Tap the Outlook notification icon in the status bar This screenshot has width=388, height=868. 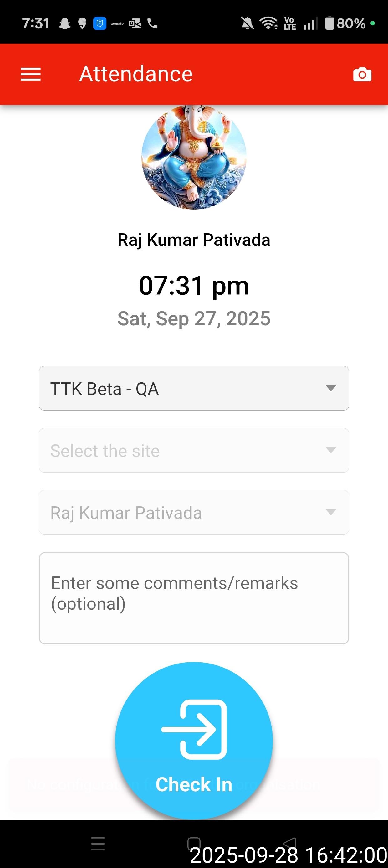(x=135, y=23)
